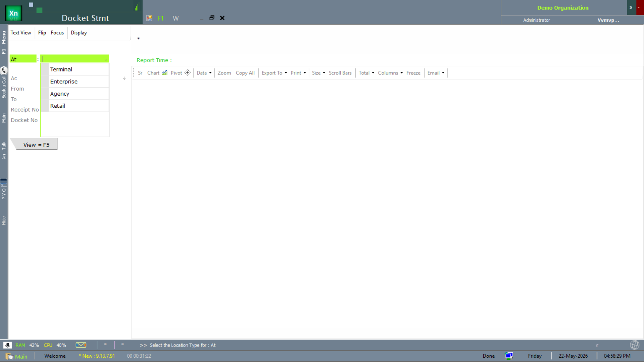Open the Columns dropdown
Viewport: 644px width, 362px height.
point(390,73)
